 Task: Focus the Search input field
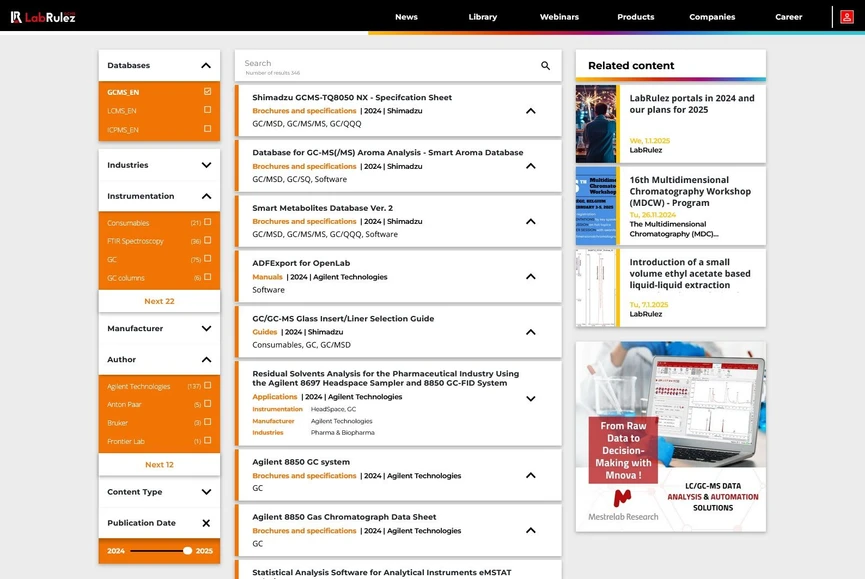(x=386, y=63)
